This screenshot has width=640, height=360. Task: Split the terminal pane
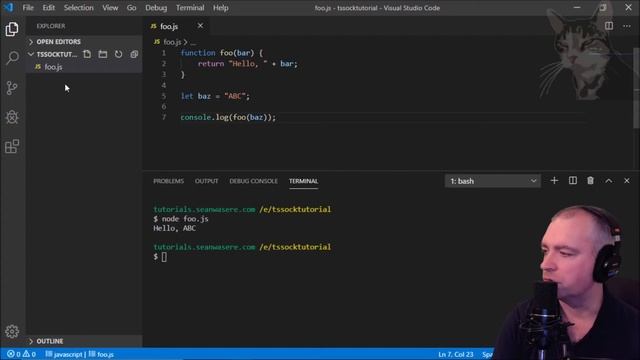[x=573, y=180]
